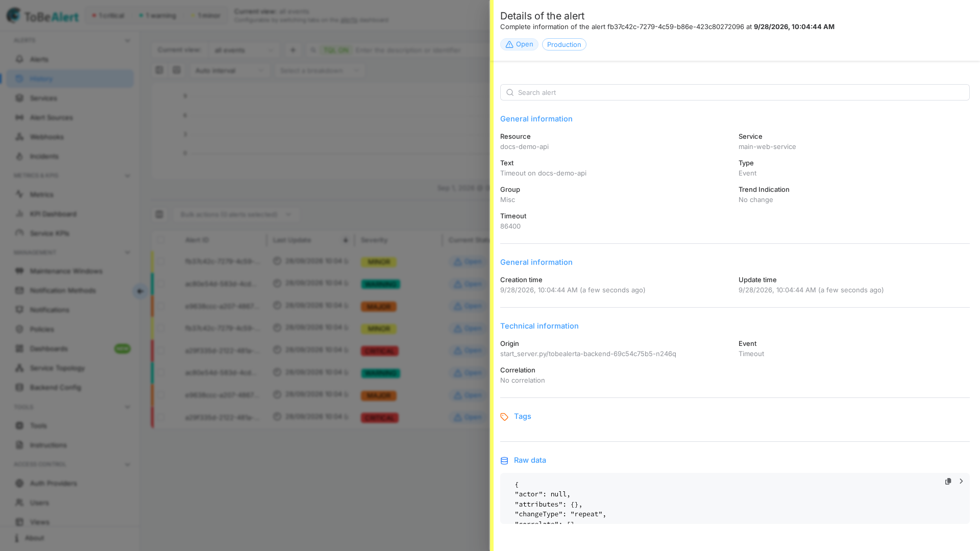Open the Bulk actions dropdown
Screen dimensions: 980x551
(236, 215)
